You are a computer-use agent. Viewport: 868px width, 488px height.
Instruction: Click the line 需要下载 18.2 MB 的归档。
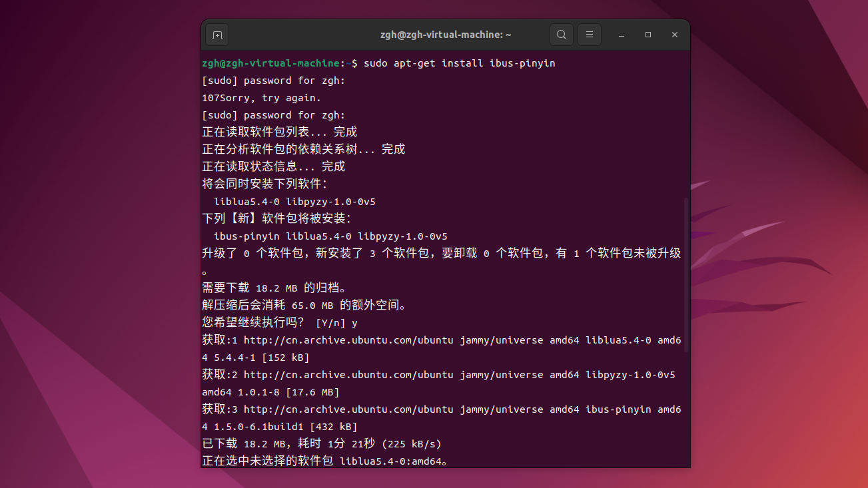pyautogui.click(x=274, y=288)
